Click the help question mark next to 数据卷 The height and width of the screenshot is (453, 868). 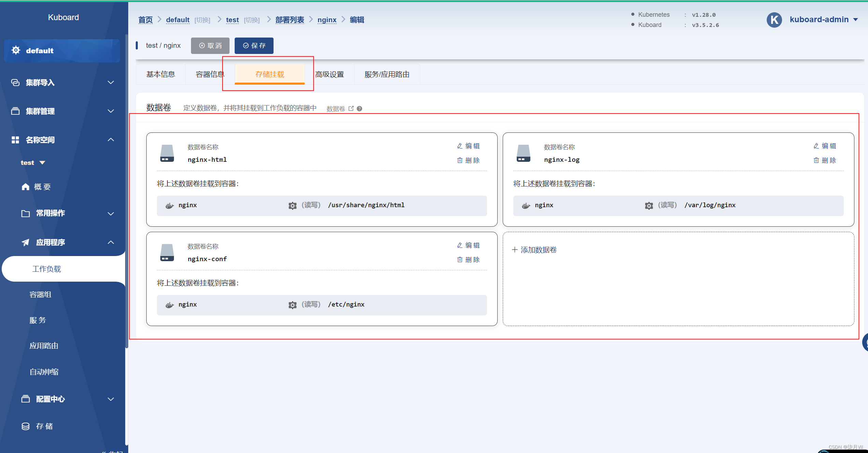(359, 109)
